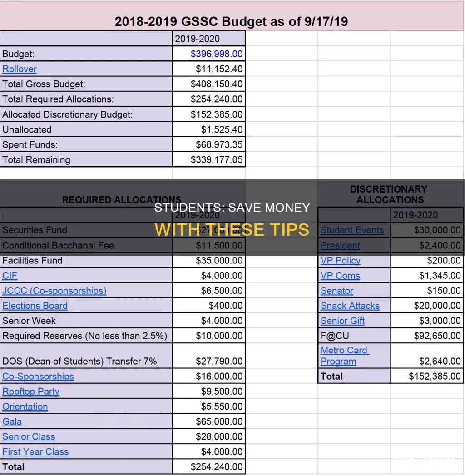465x476 pixels.
Task: Select the $27,790.00 DOS transfer amount
Action: [209, 356]
